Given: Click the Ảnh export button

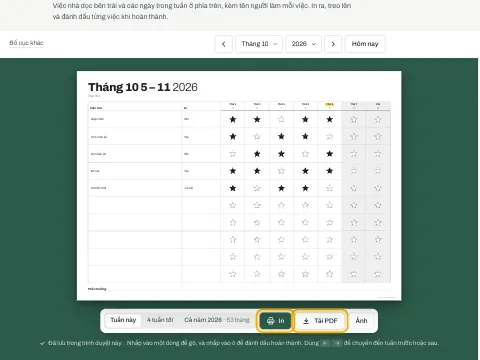Looking at the screenshot, I should (x=361, y=321).
